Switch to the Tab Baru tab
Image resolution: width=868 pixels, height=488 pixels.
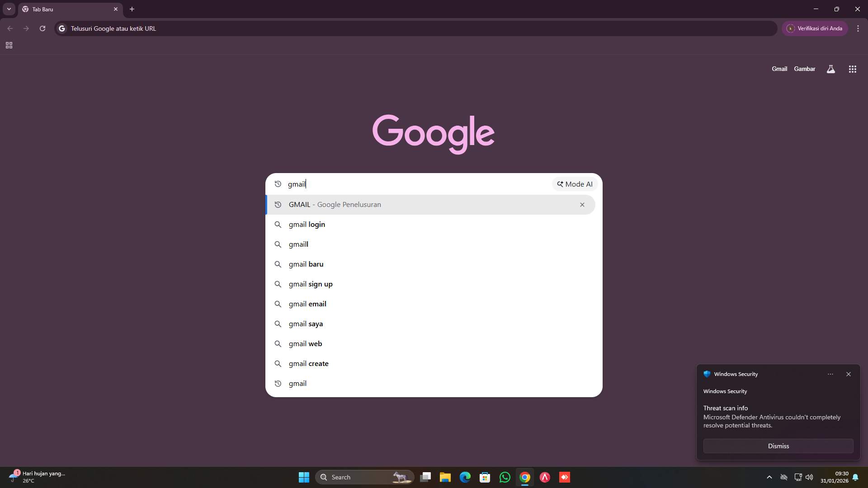point(68,9)
